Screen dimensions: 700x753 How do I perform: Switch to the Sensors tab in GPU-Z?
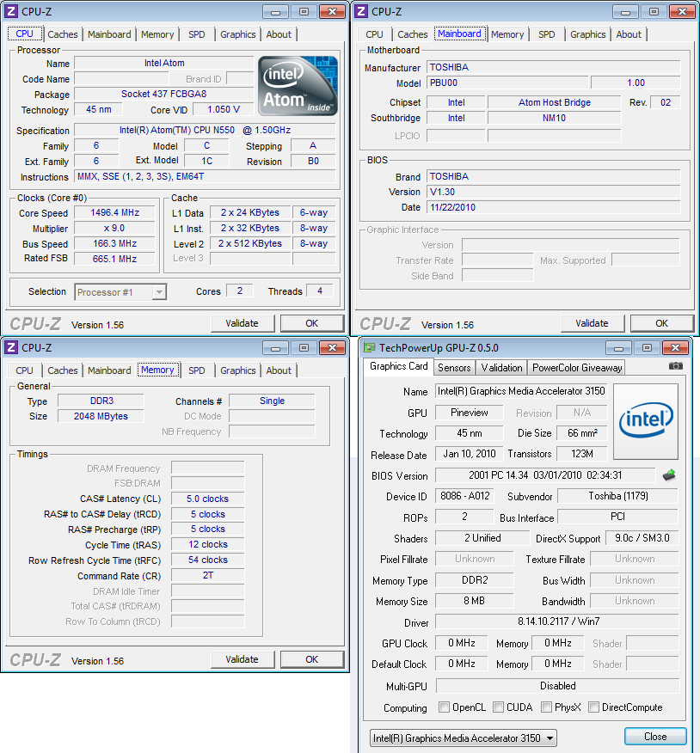coord(454,368)
